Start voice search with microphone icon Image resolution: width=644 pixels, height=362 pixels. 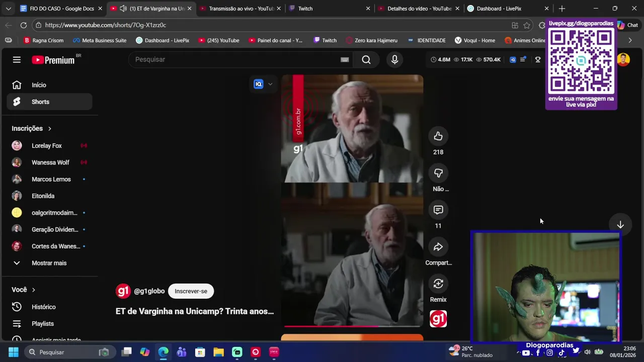coord(394,60)
